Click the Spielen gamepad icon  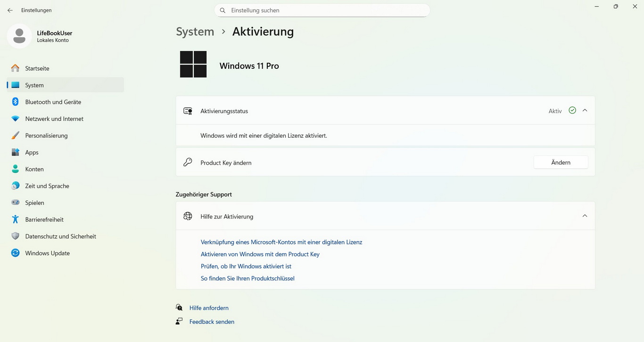(16, 203)
